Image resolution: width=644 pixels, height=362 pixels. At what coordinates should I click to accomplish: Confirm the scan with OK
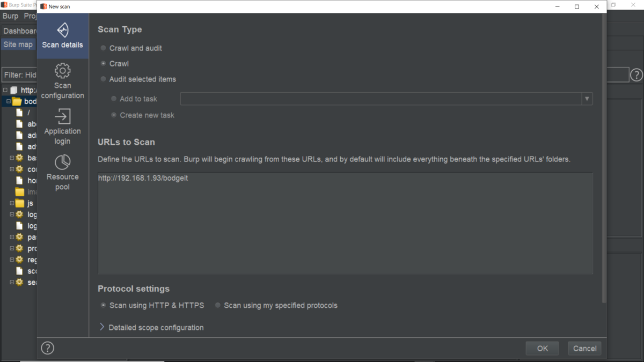(x=542, y=349)
